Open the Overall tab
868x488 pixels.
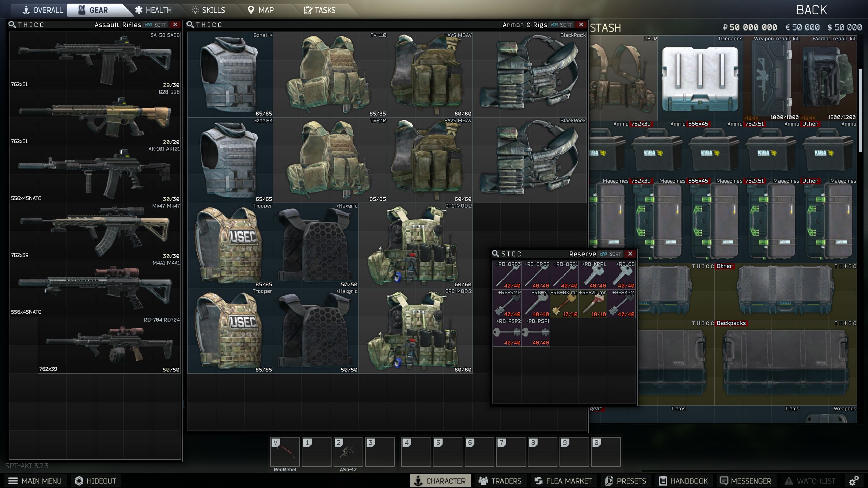pyautogui.click(x=42, y=10)
